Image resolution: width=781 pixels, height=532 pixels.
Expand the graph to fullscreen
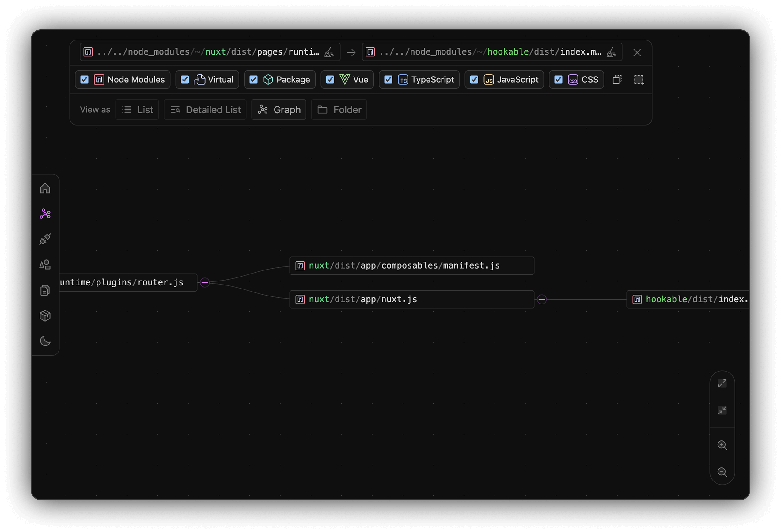(722, 383)
